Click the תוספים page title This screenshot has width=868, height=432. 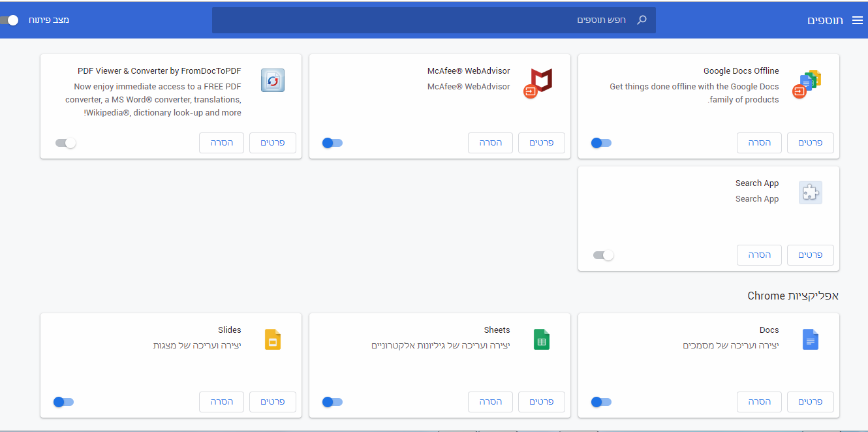click(826, 20)
